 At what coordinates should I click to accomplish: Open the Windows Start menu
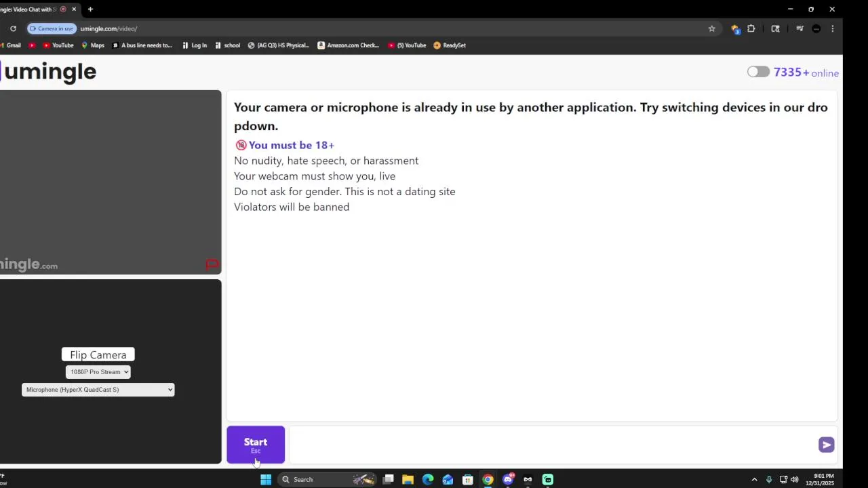266,479
